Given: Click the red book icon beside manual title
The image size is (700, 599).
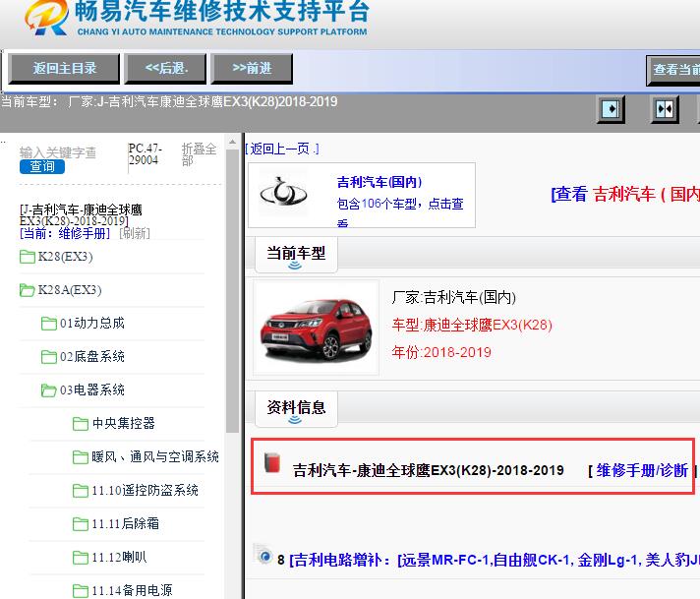Looking at the screenshot, I should coord(274,463).
